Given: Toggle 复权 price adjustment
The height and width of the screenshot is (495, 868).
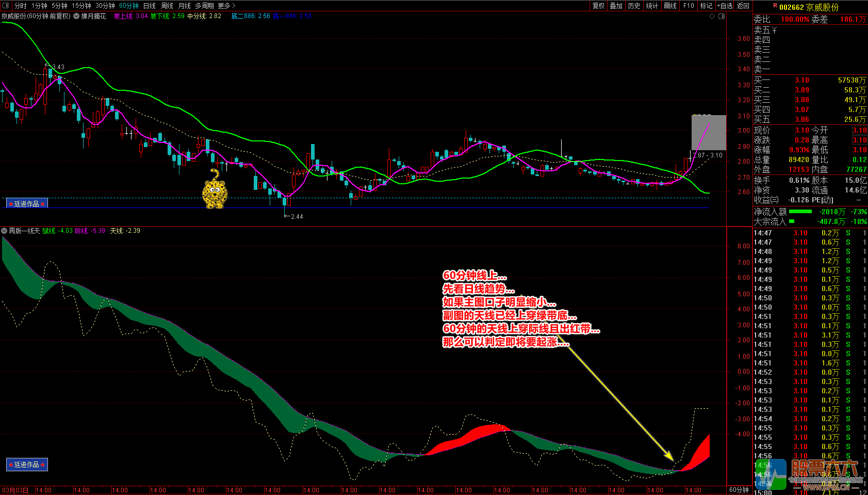Looking at the screenshot, I should click(x=598, y=6).
